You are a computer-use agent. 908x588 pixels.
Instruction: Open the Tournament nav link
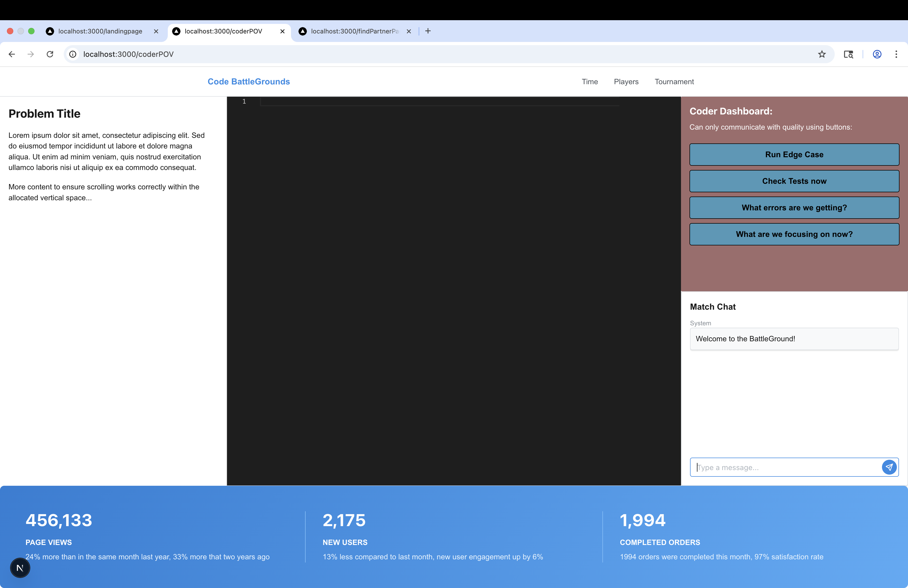(674, 82)
